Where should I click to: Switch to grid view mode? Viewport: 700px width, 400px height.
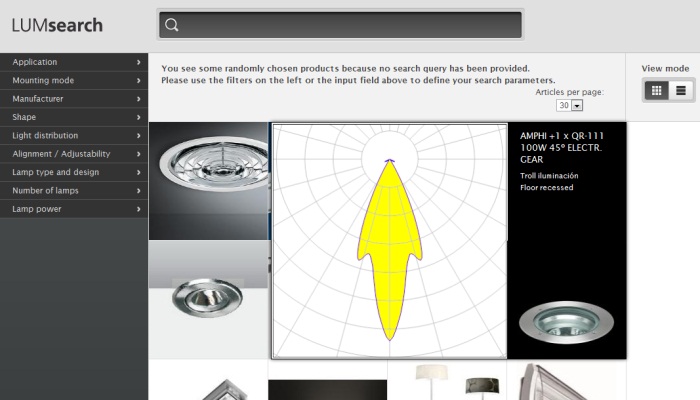[656, 90]
